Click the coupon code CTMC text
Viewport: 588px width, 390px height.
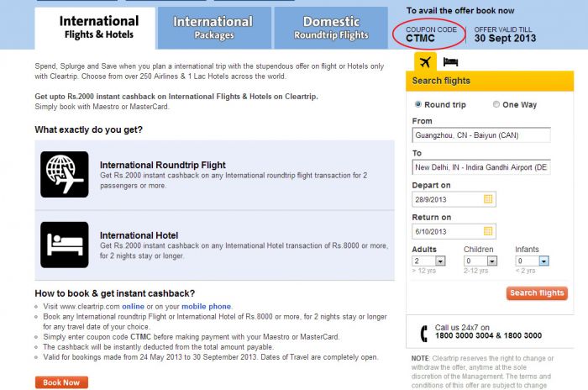[420, 39]
